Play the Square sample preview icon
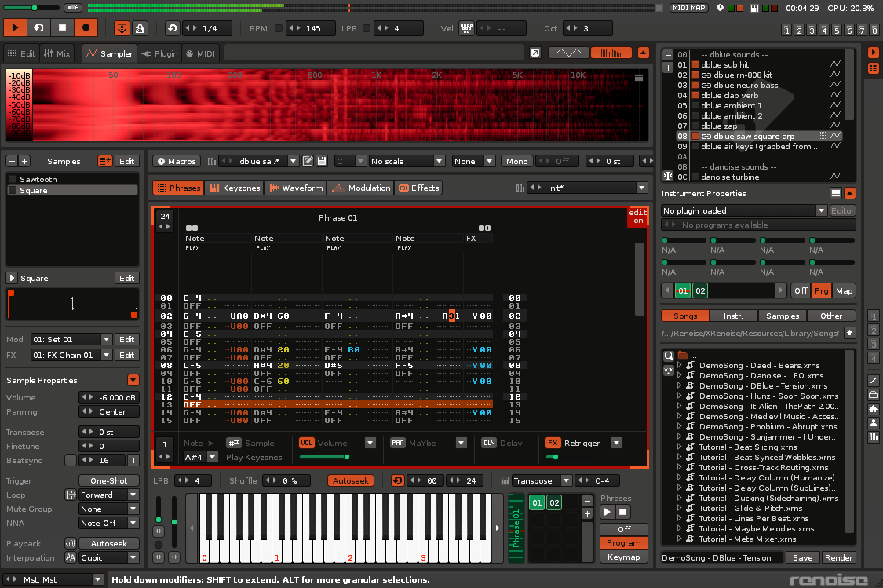 pos(11,278)
